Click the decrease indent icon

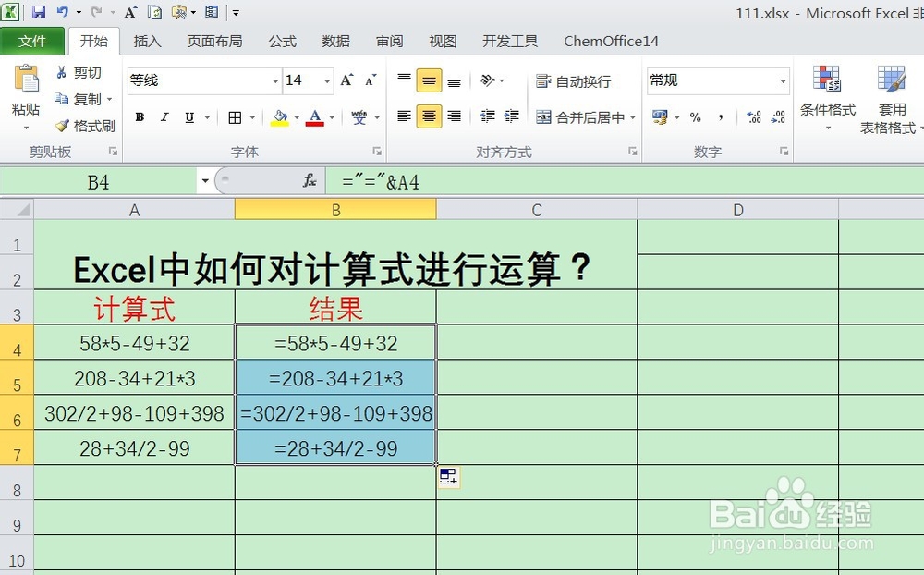tap(487, 116)
